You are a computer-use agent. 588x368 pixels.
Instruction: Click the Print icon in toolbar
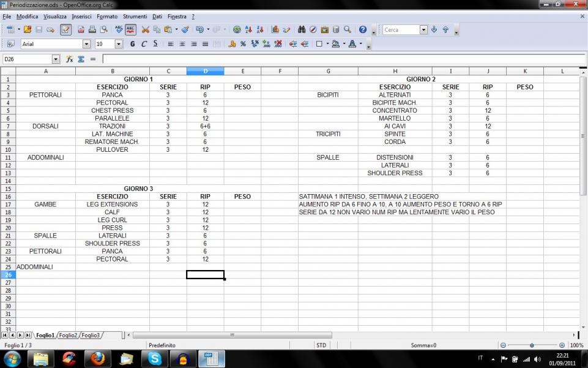pos(92,29)
